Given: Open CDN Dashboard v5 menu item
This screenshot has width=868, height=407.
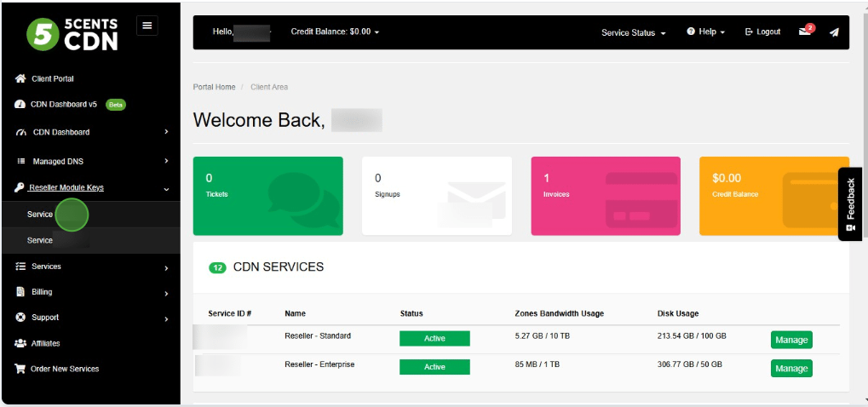Looking at the screenshot, I should point(63,105).
